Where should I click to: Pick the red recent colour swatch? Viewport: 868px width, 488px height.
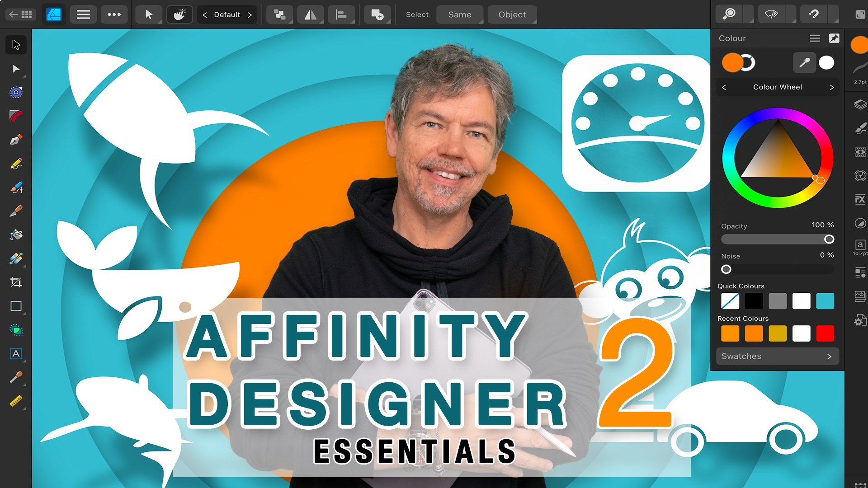825,333
